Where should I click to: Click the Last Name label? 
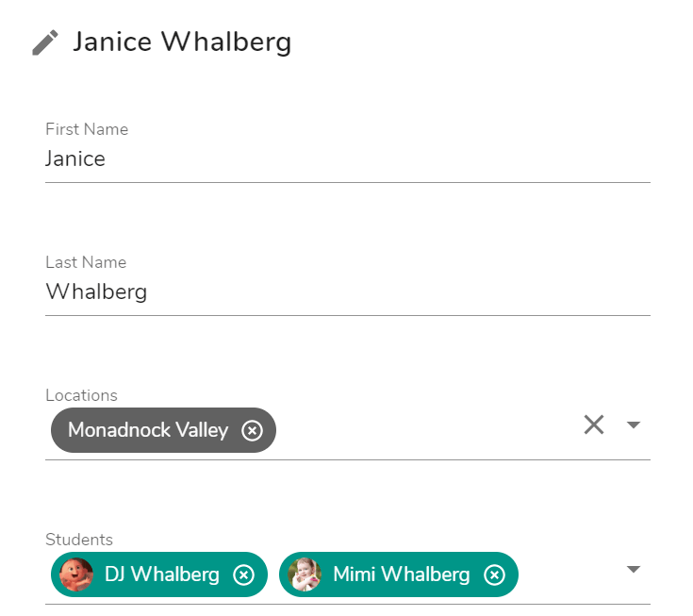(86, 262)
